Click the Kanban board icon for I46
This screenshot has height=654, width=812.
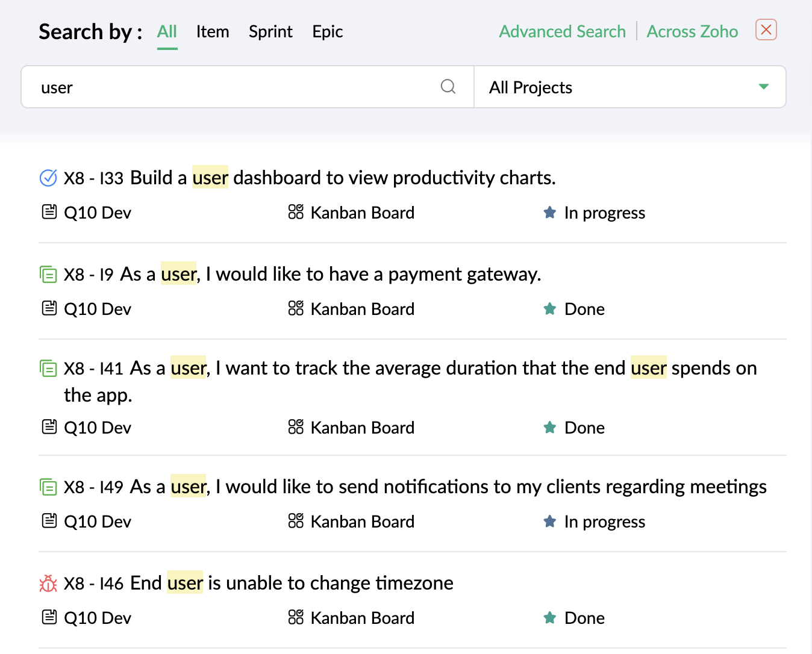click(x=296, y=617)
